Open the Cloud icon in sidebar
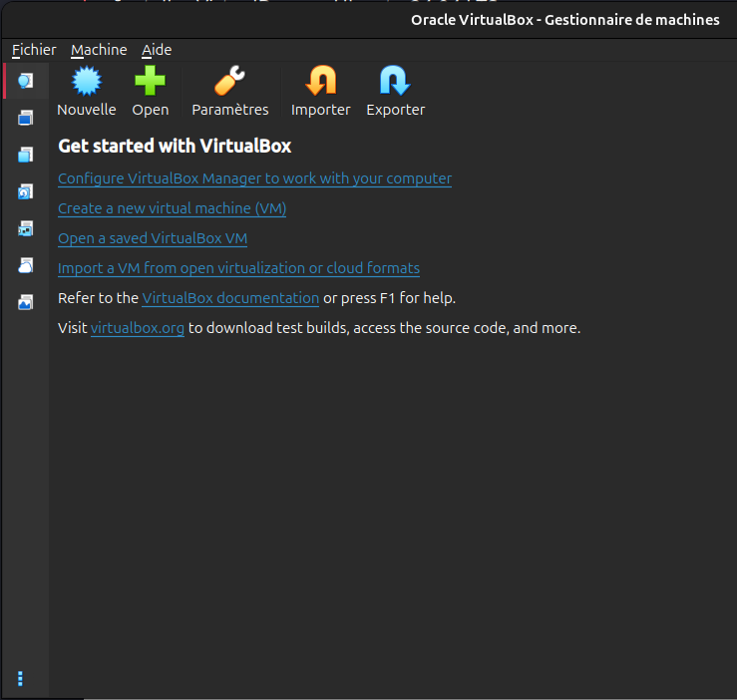 [x=26, y=265]
